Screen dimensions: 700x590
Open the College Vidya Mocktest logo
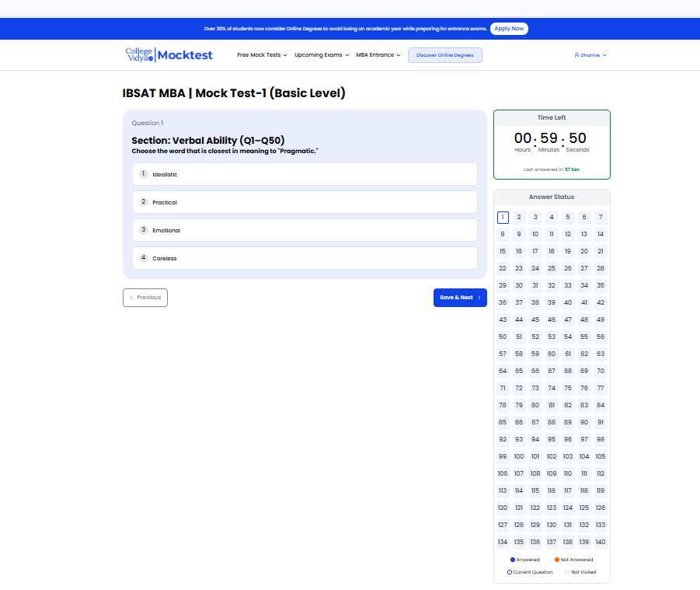click(x=169, y=55)
